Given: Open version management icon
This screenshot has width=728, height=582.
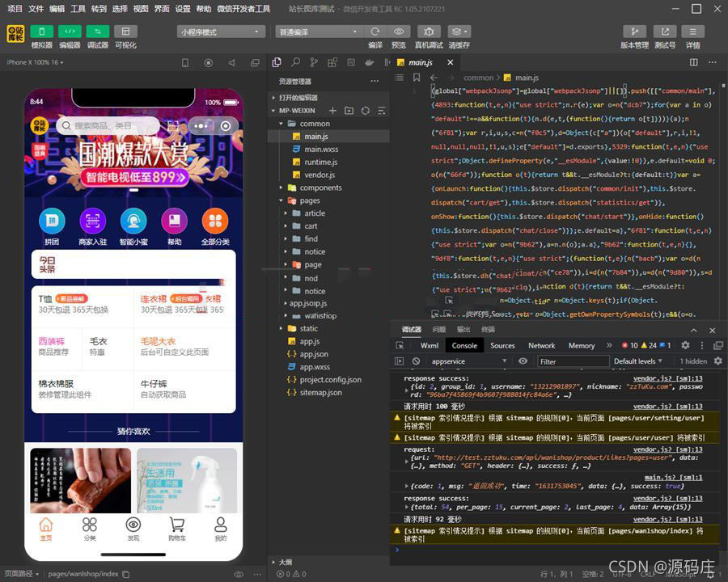Looking at the screenshot, I should click(634, 32).
